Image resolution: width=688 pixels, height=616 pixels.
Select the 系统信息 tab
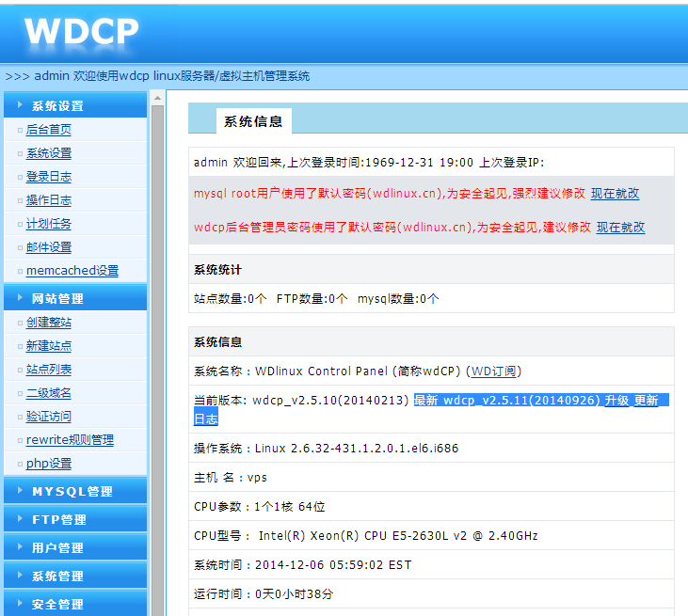pos(253,121)
